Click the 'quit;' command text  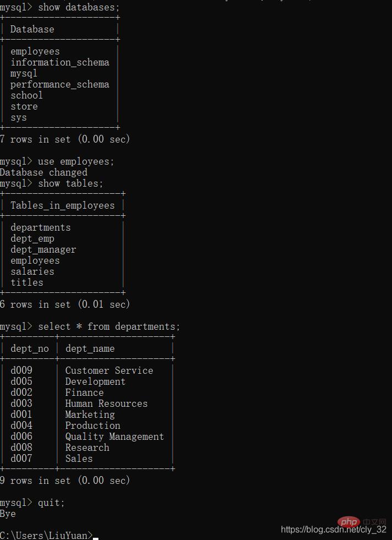coord(51,503)
